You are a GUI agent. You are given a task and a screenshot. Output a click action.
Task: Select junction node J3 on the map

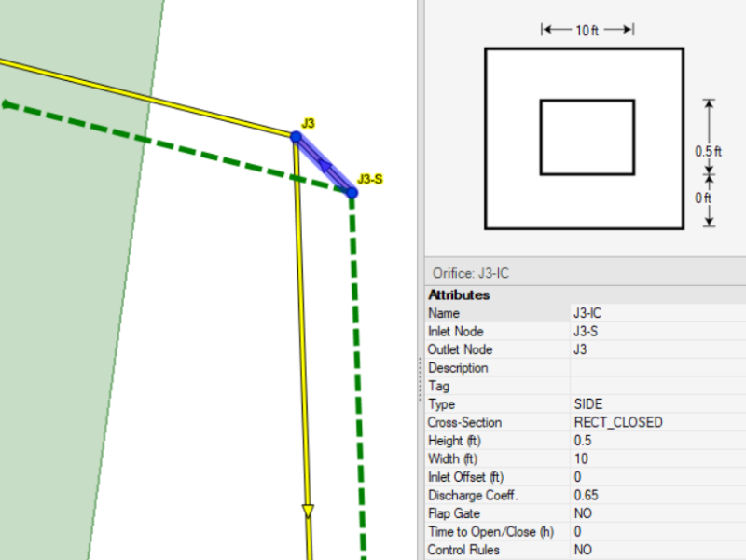pos(296,137)
